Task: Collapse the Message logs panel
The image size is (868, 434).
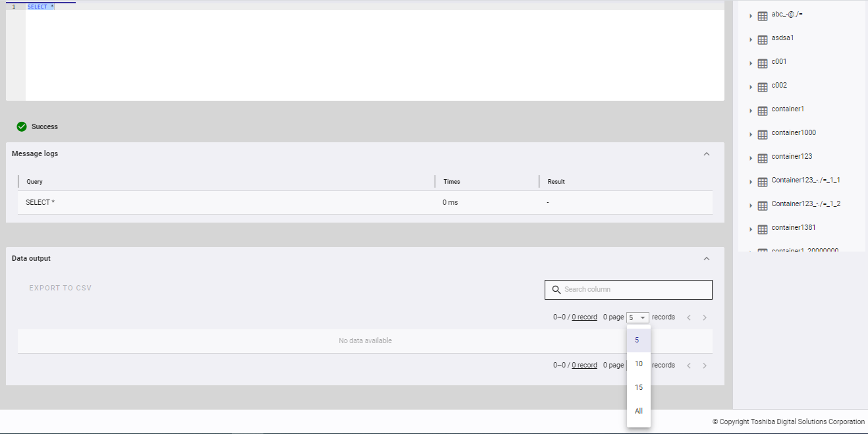Action: [x=707, y=154]
